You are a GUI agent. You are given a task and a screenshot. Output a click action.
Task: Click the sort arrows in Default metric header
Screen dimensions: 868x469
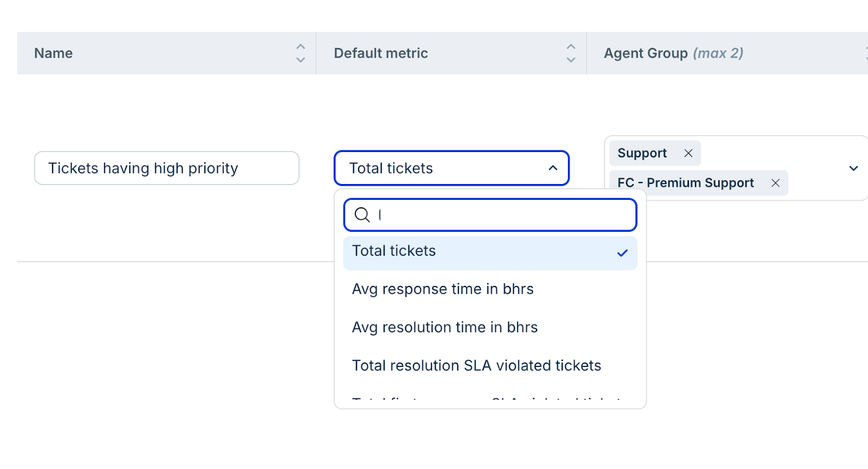pyautogui.click(x=571, y=53)
